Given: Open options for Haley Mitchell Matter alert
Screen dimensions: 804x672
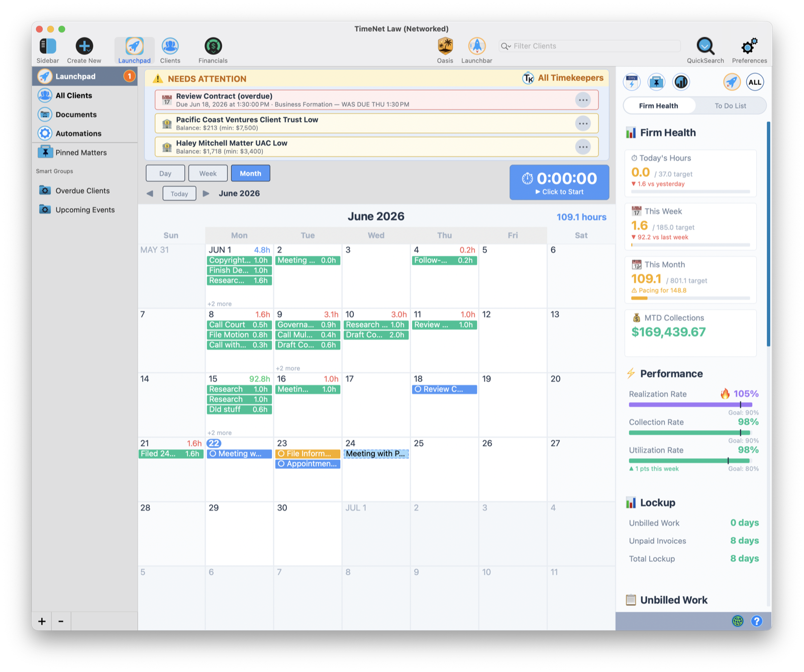Looking at the screenshot, I should point(583,147).
